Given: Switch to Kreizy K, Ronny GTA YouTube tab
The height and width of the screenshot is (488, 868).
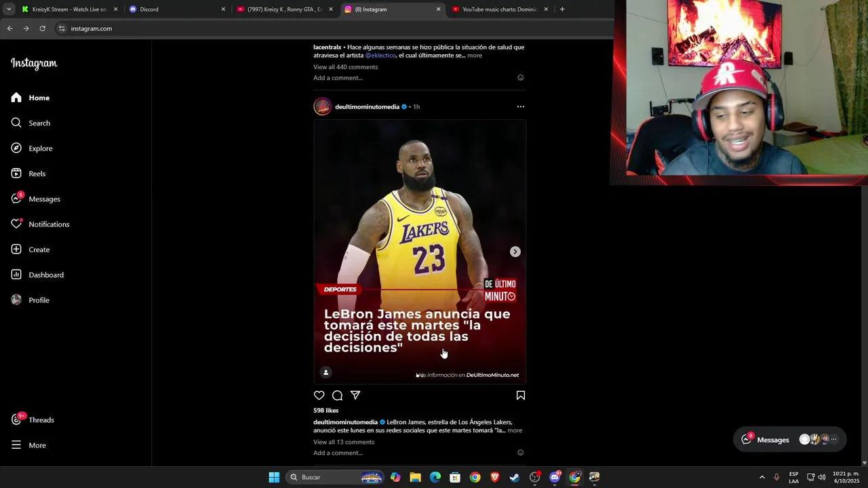Looking at the screenshot, I should 285,9.
